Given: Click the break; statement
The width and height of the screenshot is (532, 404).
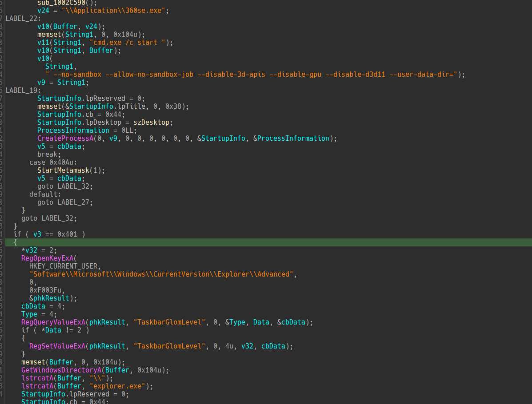Looking at the screenshot, I should pos(49,154).
